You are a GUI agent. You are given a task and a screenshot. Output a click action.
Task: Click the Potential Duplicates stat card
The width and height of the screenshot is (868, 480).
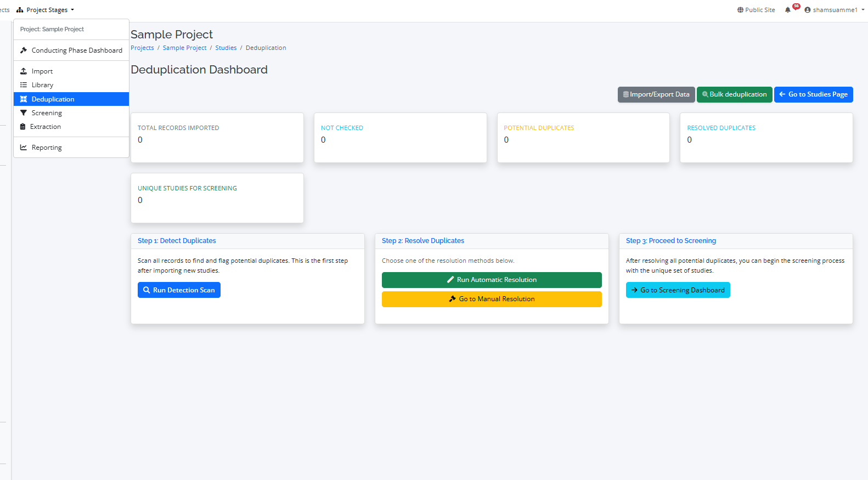click(x=583, y=138)
